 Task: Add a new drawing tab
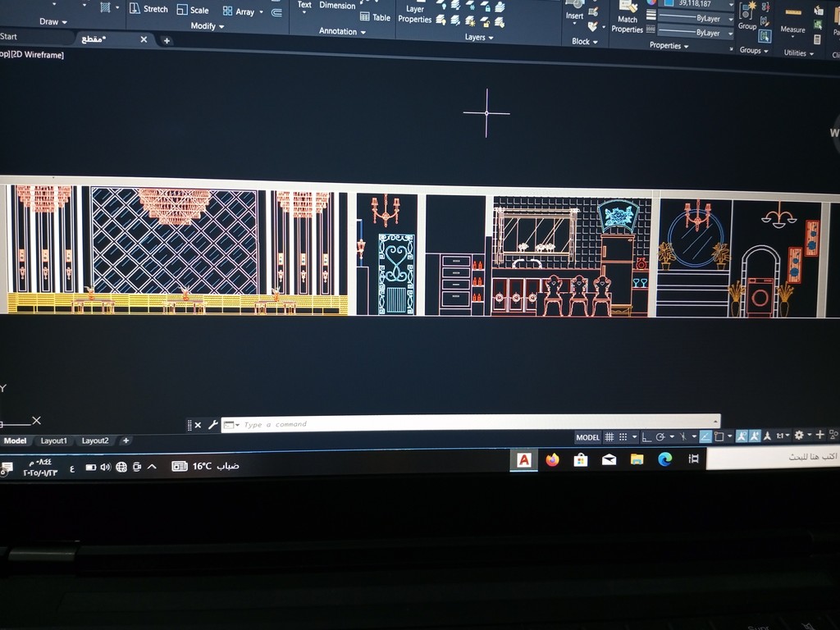pyautogui.click(x=167, y=41)
